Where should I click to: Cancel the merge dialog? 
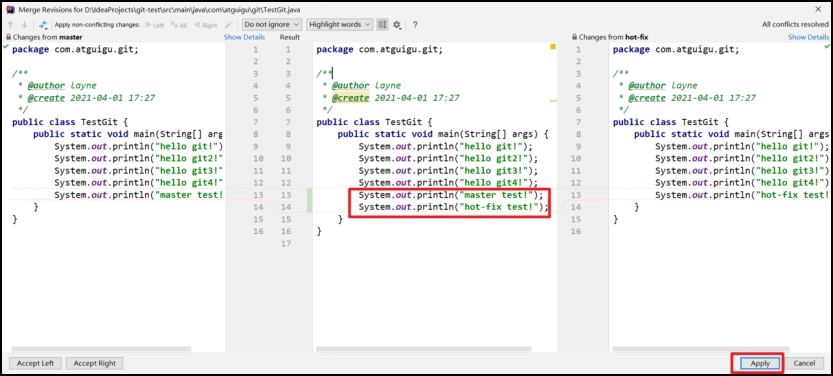pos(804,363)
